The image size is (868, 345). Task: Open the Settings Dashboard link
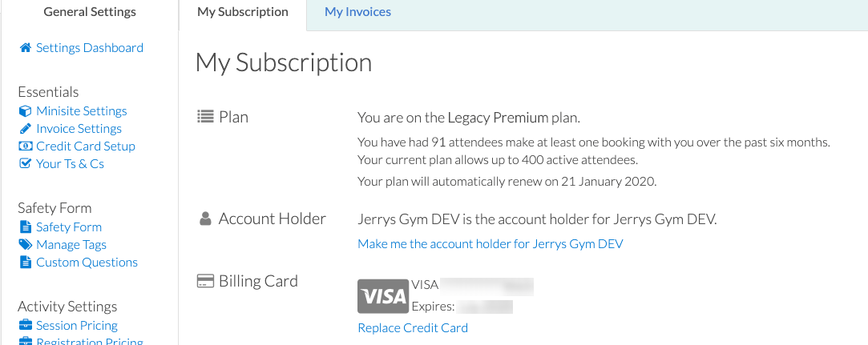coord(90,48)
